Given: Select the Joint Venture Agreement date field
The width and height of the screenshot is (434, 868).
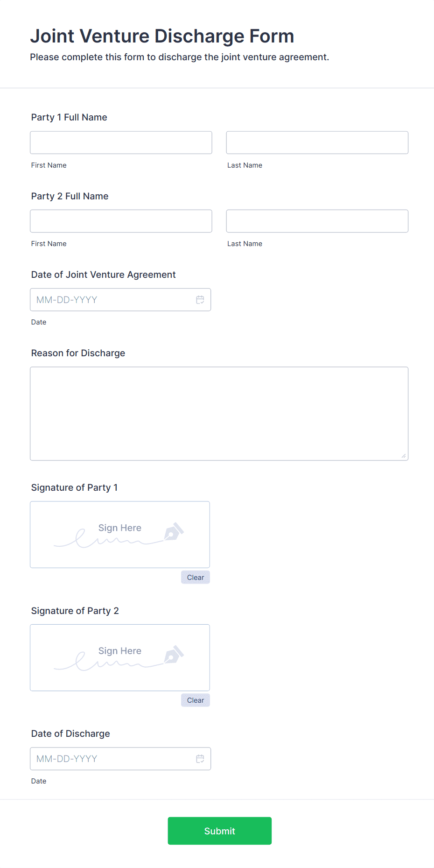Looking at the screenshot, I should 112,300.
